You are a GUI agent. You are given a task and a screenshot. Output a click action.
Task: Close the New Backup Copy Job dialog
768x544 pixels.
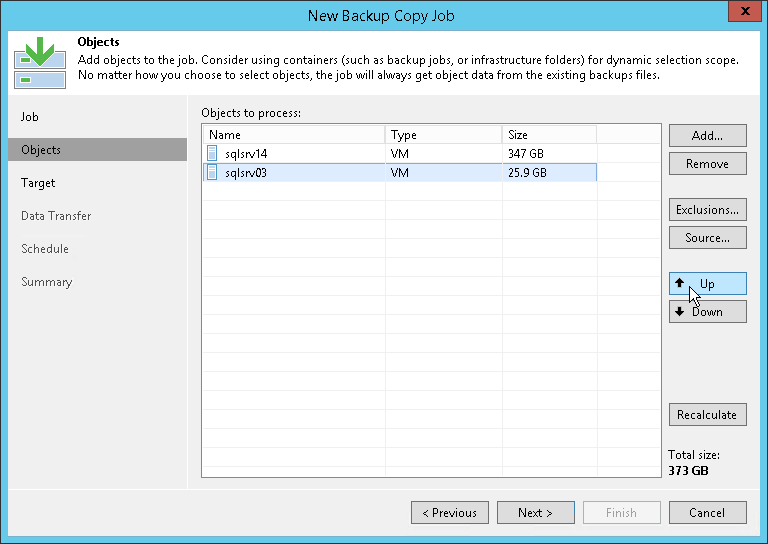[744, 11]
